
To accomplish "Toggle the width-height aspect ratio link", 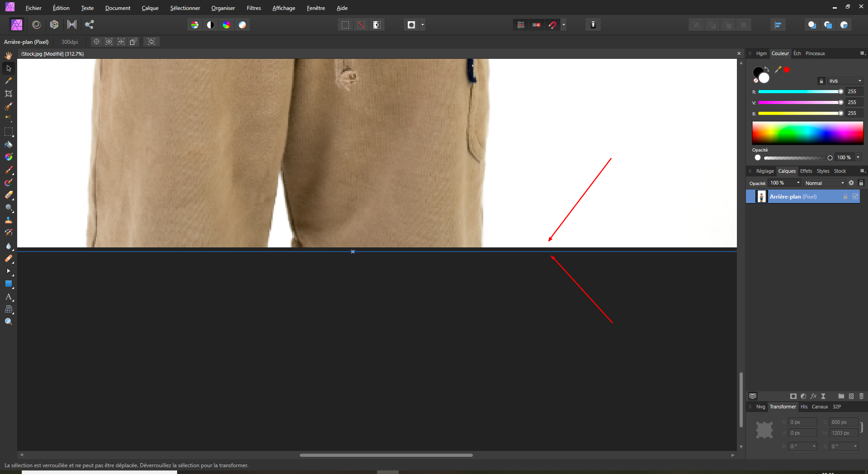I will click(x=862, y=427).
